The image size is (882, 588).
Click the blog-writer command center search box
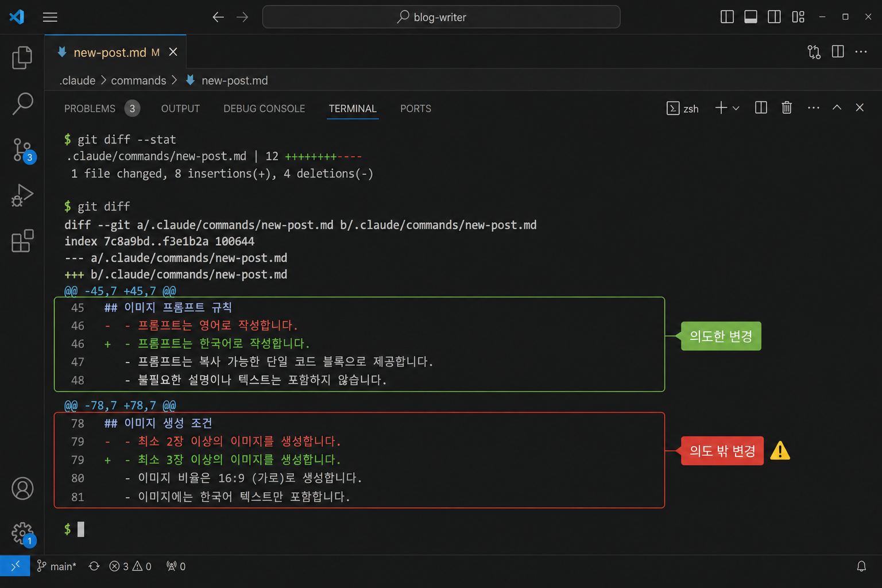tap(441, 17)
